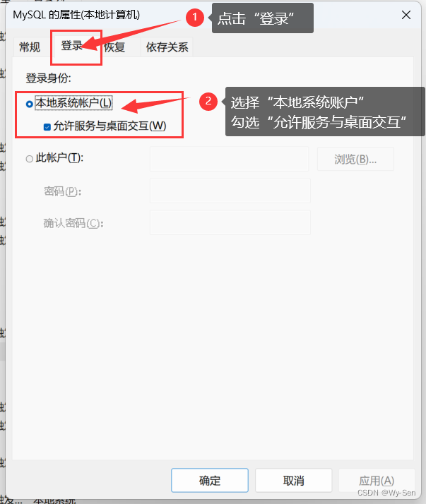This screenshot has height=504, width=426.
Task: Click the 密码(P) password field
Action: 230,191
